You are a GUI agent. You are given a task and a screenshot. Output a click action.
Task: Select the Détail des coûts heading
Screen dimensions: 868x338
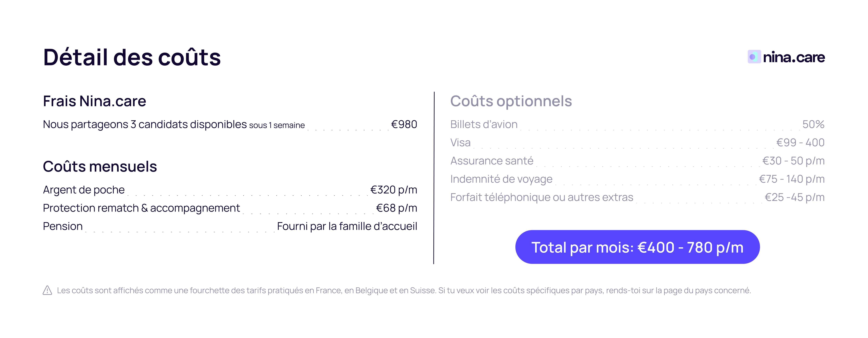click(132, 57)
